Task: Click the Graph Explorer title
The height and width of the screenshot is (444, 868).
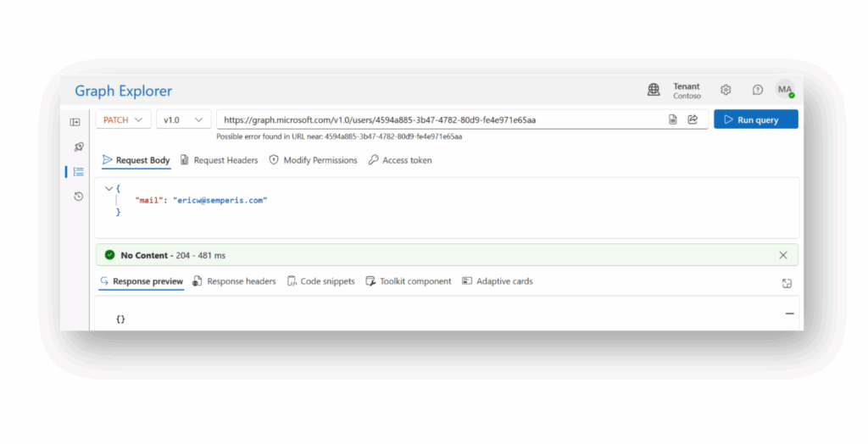Action: point(124,91)
